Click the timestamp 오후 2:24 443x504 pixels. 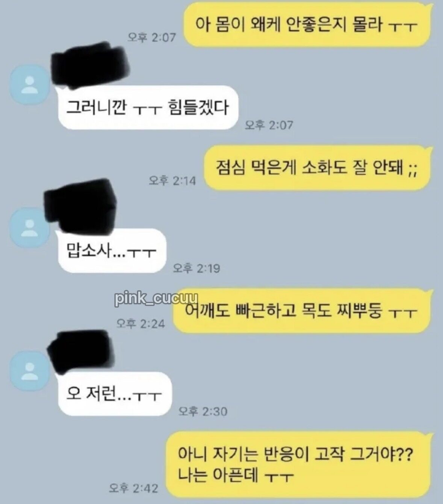(x=141, y=323)
